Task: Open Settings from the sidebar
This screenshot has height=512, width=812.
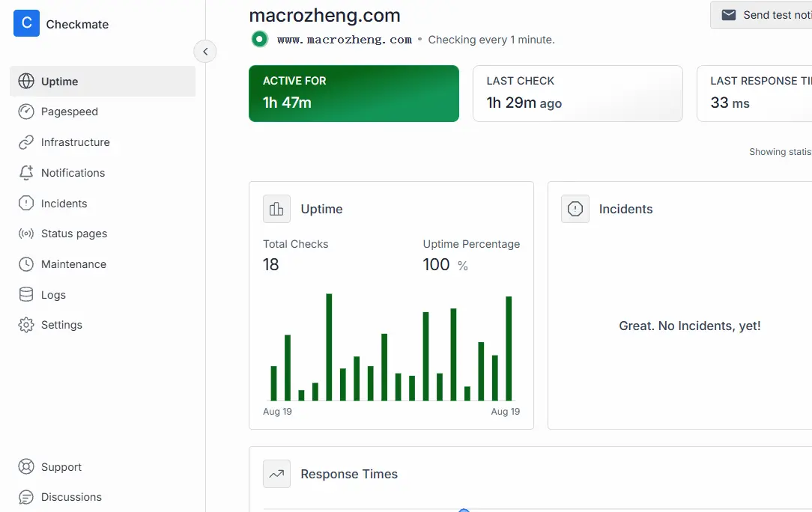Action: click(61, 325)
